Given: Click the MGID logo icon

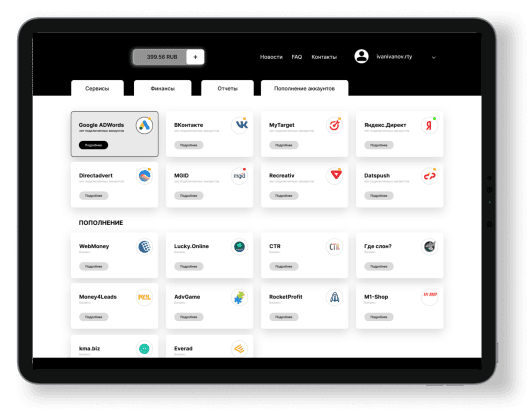Looking at the screenshot, I should point(239,176).
